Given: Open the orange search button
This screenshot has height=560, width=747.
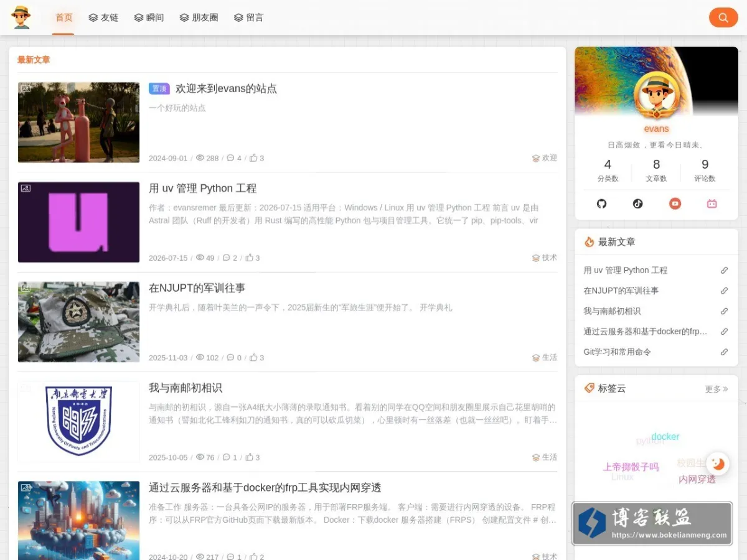Looking at the screenshot, I should pos(723,17).
